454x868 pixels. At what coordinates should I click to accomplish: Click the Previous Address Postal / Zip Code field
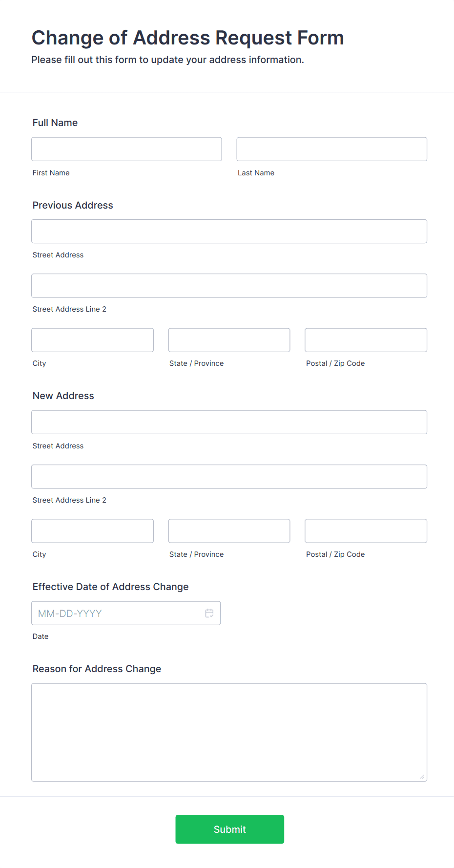click(365, 339)
